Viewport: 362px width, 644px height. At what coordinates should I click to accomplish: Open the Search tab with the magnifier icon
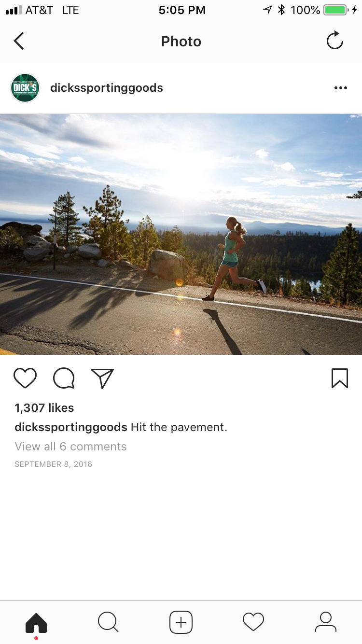(108, 622)
